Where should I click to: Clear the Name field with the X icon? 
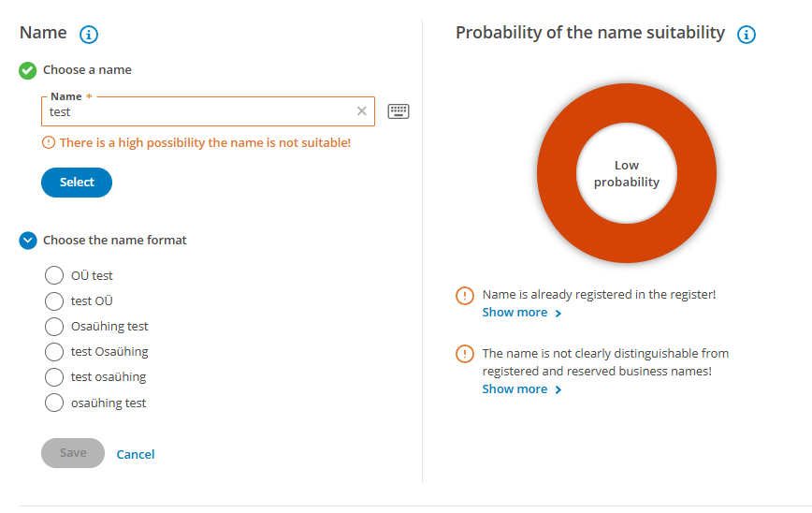(362, 111)
